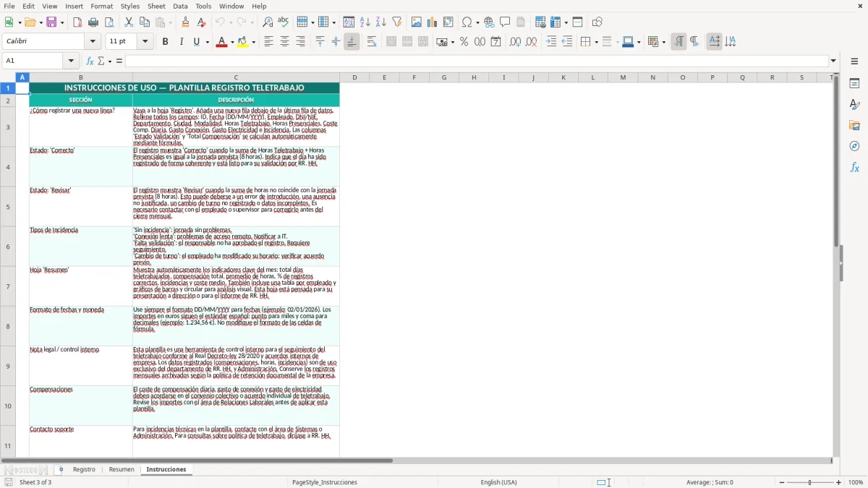The width and height of the screenshot is (868, 488).
Task: Open the Sheet menu
Action: coord(156,6)
